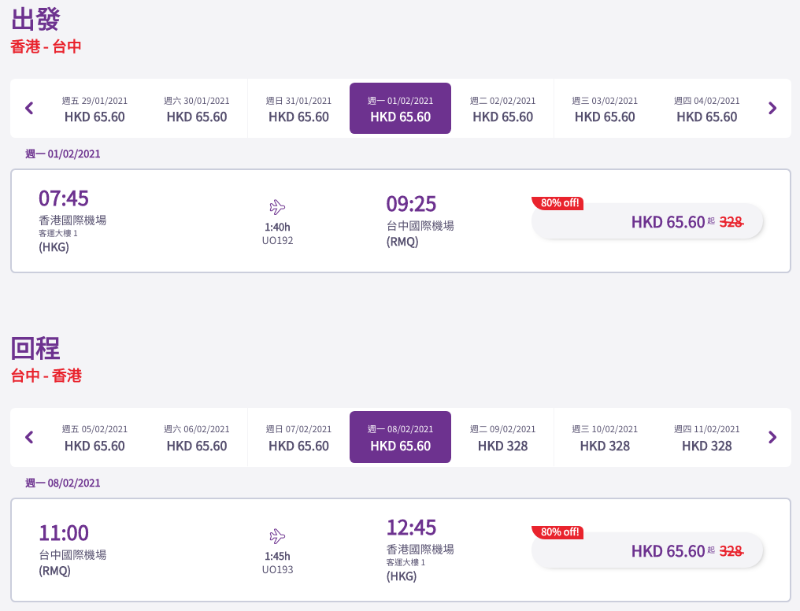Screen dimensions: 800x611
Task: Show later return dates with right arrow
Action: point(772,437)
